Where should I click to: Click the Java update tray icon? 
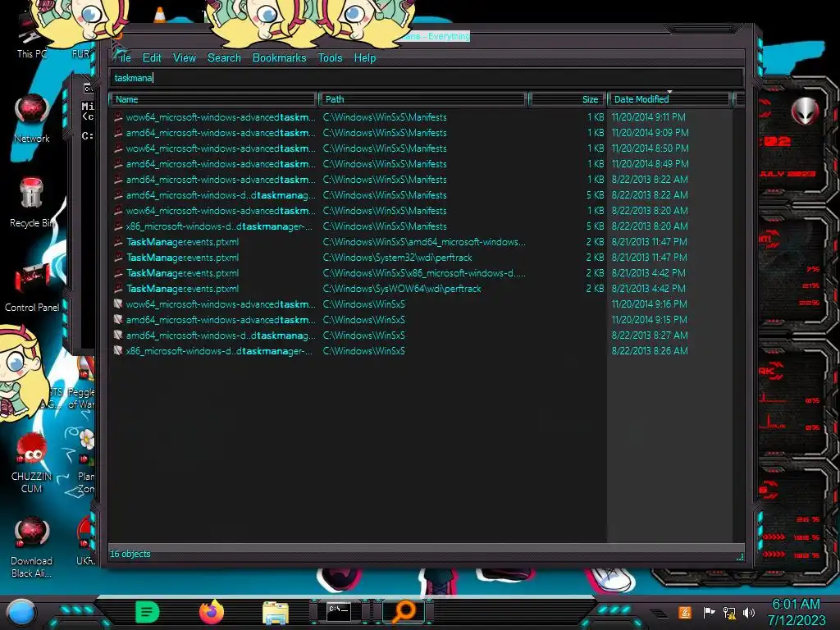pyautogui.click(x=685, y=612)
